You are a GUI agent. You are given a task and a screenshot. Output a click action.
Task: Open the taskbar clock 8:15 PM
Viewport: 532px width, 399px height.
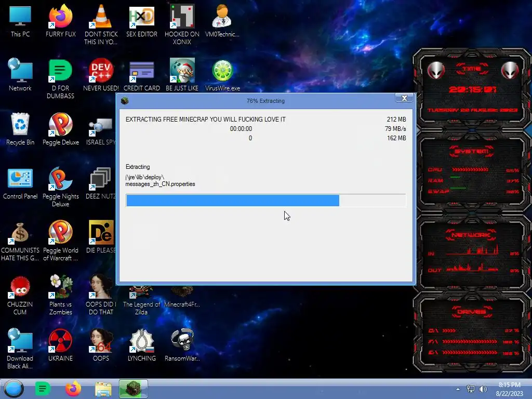(510, 389)
